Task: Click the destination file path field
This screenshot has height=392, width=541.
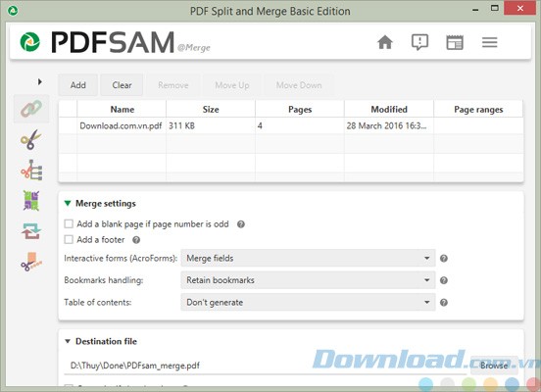Action: (x=265, y=366)
